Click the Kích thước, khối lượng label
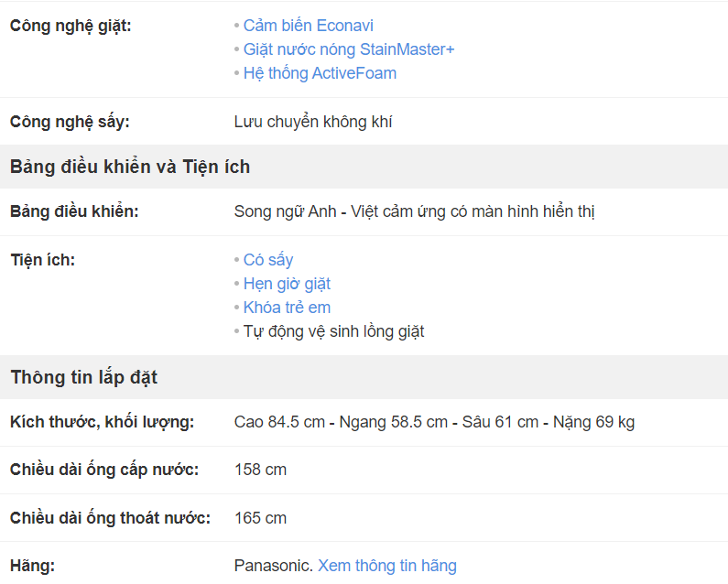The height and width of the screenshot is (584, 728). click(x=103, y=422)
